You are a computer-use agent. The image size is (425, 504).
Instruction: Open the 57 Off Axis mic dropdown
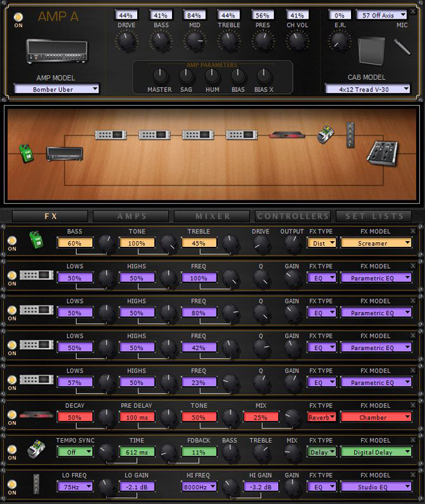[x=381, y=15]
